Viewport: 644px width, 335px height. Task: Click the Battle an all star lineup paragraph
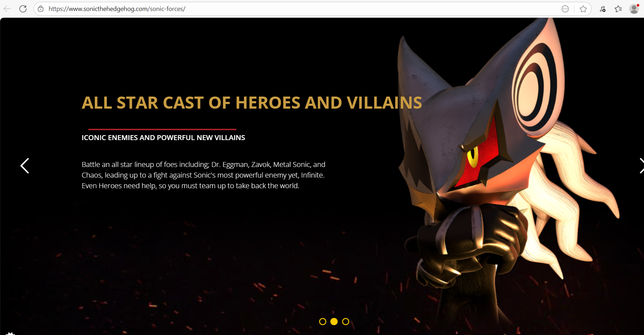point(203,175)
